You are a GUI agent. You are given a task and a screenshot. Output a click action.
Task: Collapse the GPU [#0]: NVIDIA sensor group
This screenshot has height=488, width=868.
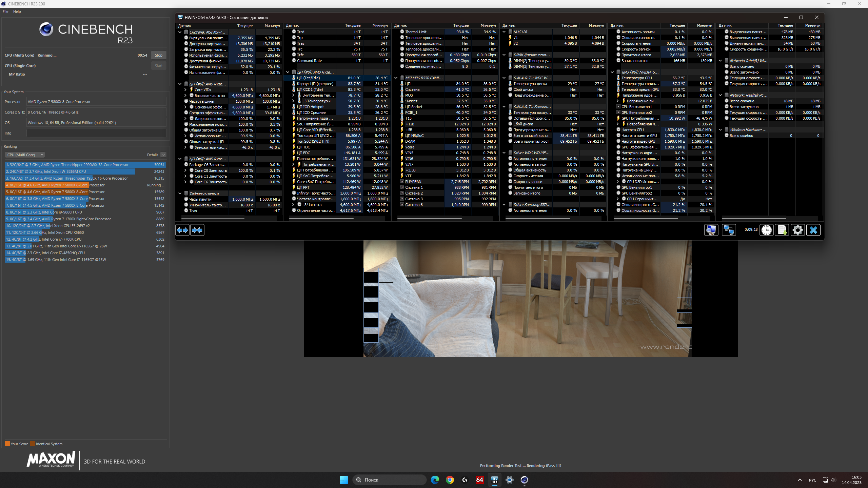[612, 72]
